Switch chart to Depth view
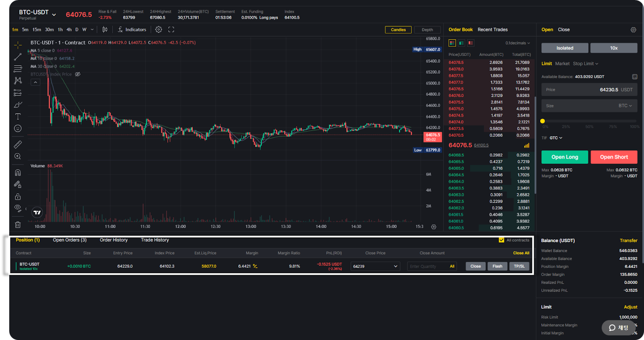This screenshot has width=644, height=340. (427, 30)
